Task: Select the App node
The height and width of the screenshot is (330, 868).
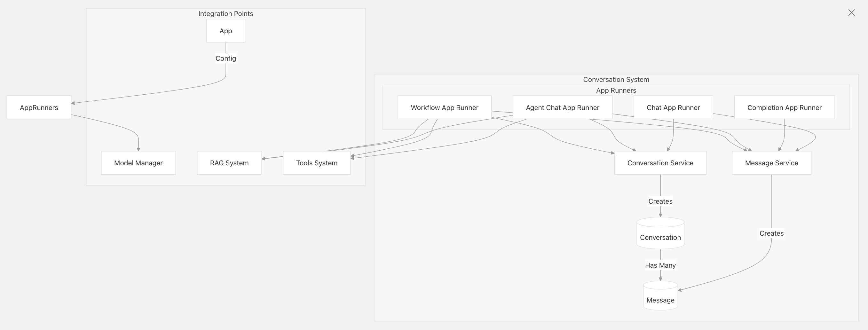Action: [226, 31]
